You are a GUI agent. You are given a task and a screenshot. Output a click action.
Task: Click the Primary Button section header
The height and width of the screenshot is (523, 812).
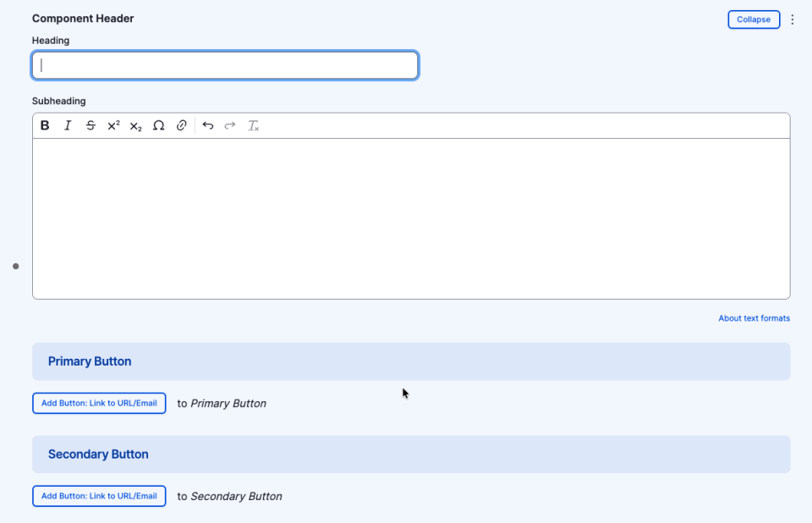click(x=411, y=361)
